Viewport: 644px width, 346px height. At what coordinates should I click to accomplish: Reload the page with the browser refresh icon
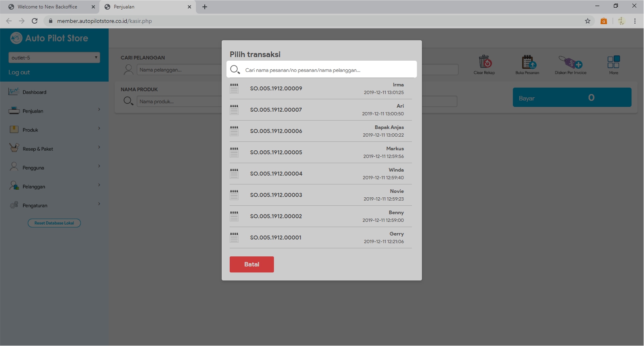35,21
